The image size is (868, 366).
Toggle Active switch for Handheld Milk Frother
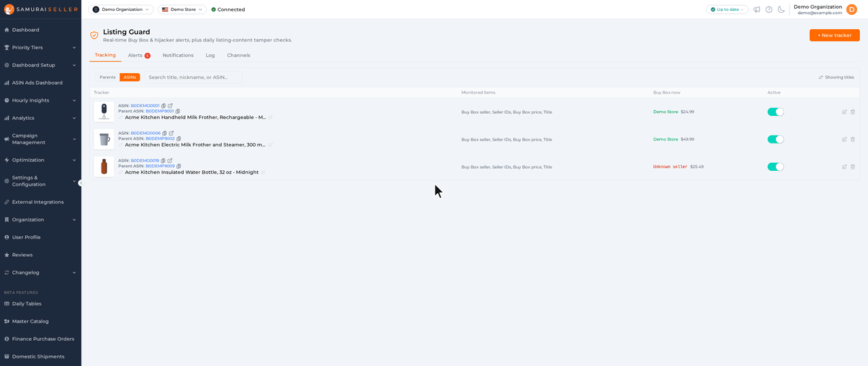(x=775, y=112)
